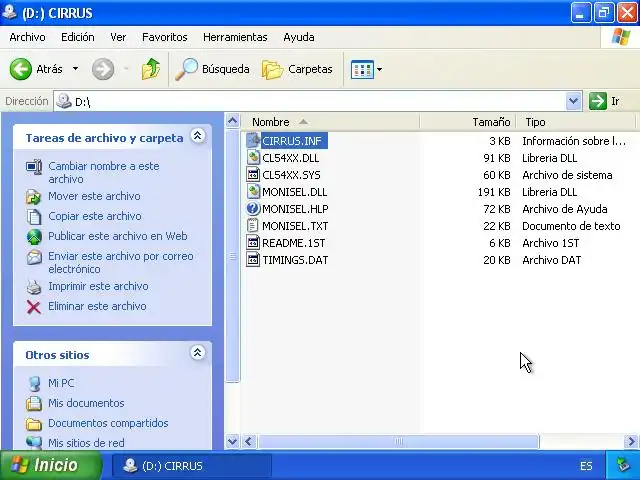Image resolution: width=640 pixels, height=480 pixels.
Task: Click the CIRRUS.INF file icon
Action: point(253,140)
